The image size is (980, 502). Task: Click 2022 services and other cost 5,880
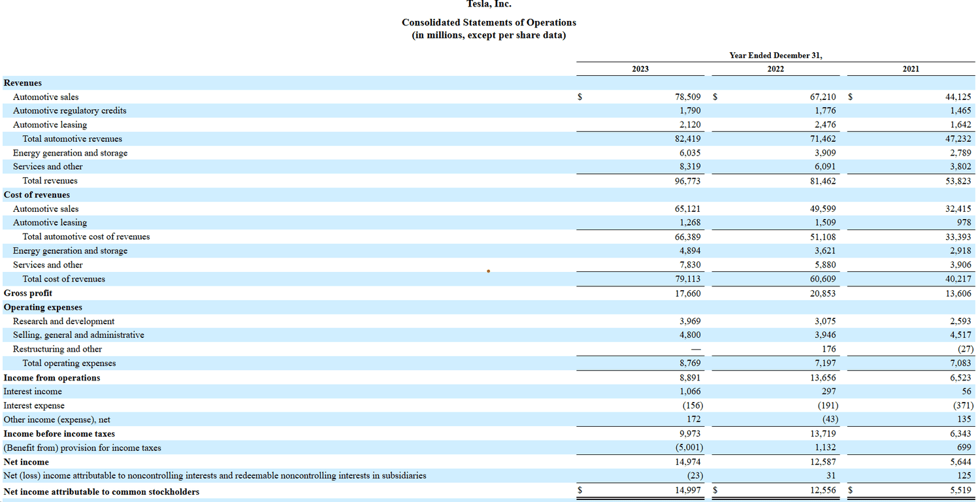point(825,265)
